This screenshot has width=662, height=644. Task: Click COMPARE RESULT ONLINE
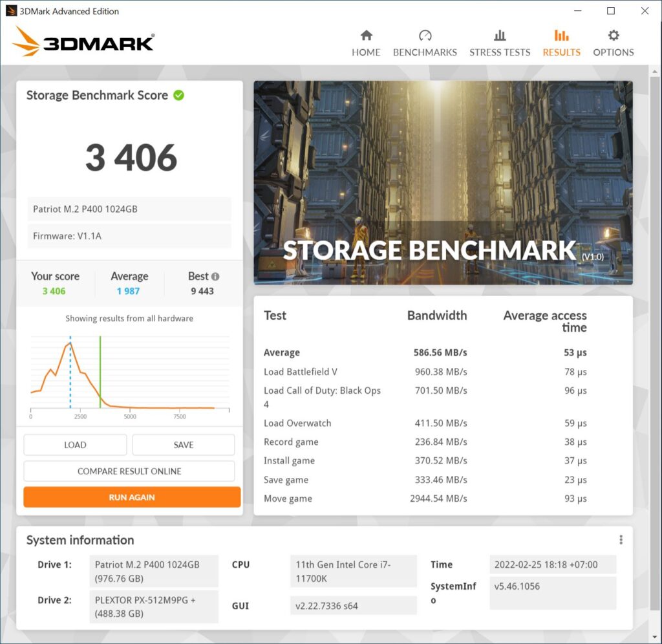pyautogui.click(x=131, y=471)
